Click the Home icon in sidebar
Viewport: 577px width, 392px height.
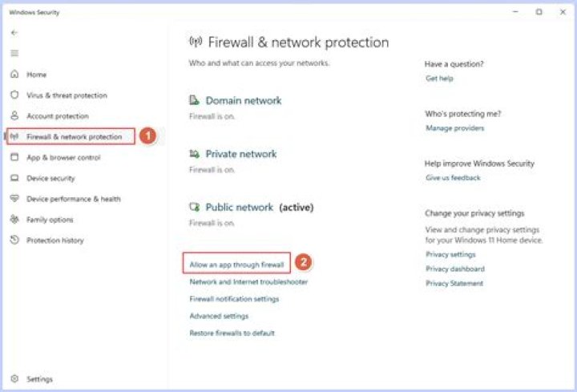[14, 75]
